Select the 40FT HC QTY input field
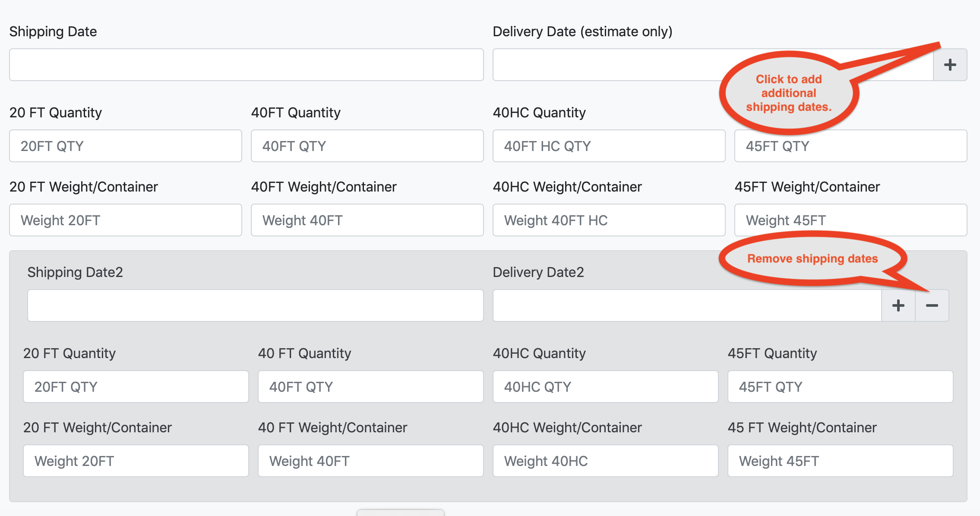The width and height of the screenshot is (980, 516). click(609, 146)
